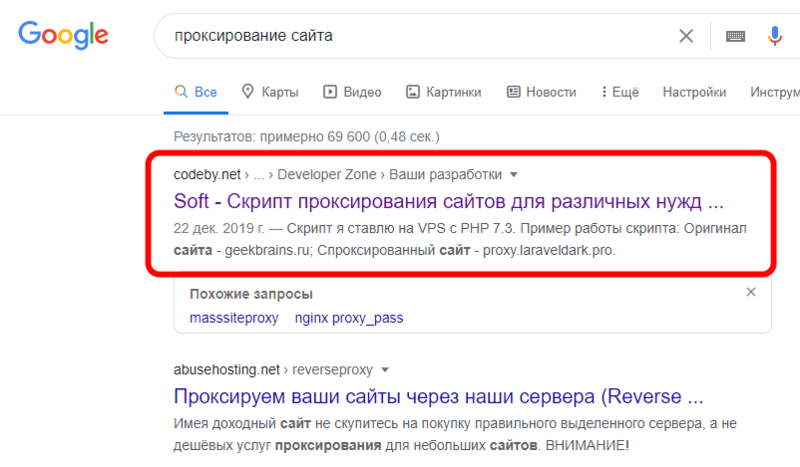Click the codeby.net breadcrumb URL

338,175
